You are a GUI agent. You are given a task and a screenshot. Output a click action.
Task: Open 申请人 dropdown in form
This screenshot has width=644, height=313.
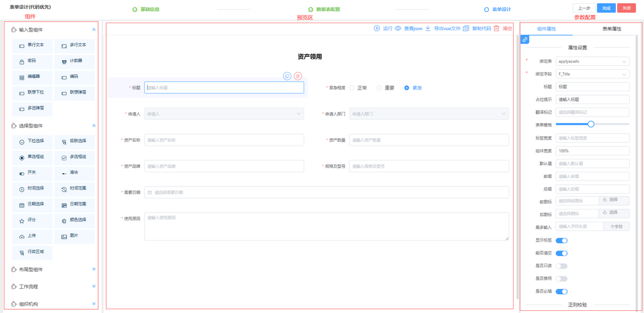click(224, 114)
